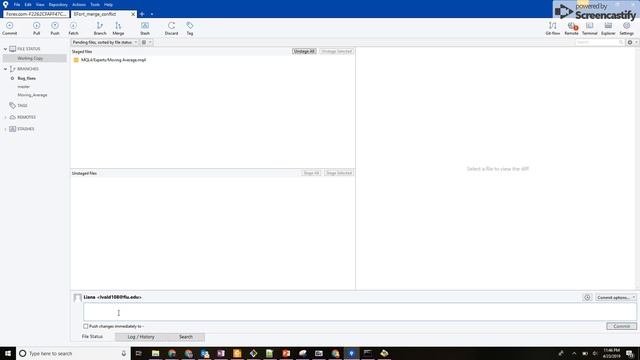
Task: Open File Explorer from the taskbar
Action: [x=156, y=353]
